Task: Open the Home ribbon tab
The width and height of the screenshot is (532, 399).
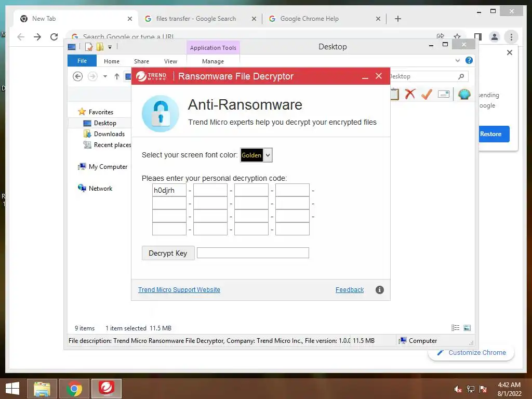Action: (x=112, y=61)
